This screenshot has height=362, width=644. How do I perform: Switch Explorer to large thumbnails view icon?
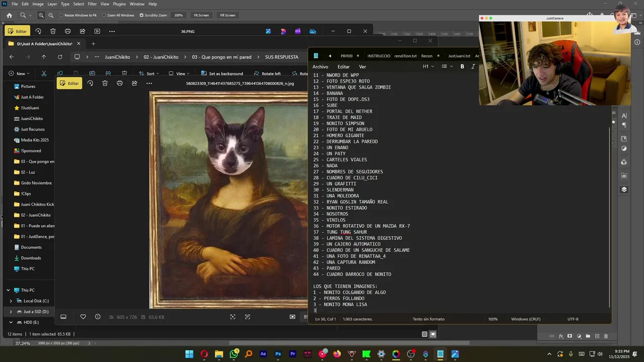coord(433,334)
